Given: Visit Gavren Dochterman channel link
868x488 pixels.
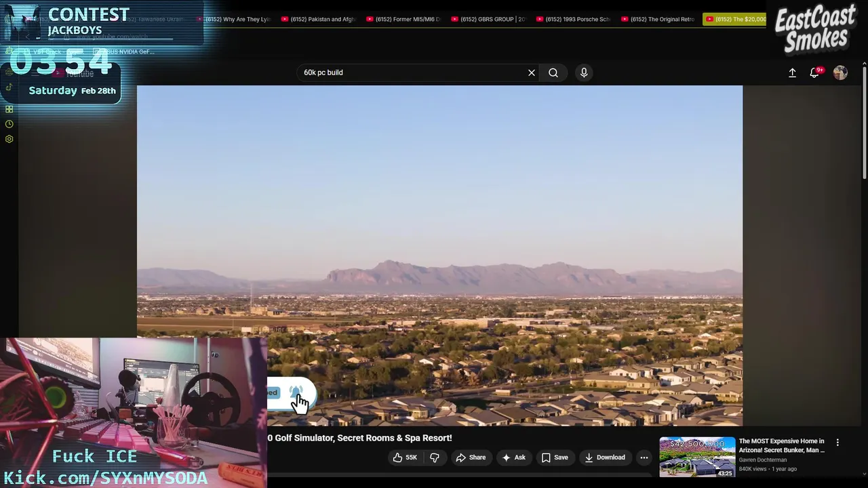Looking at the screenshot, I should coord(763,460).
